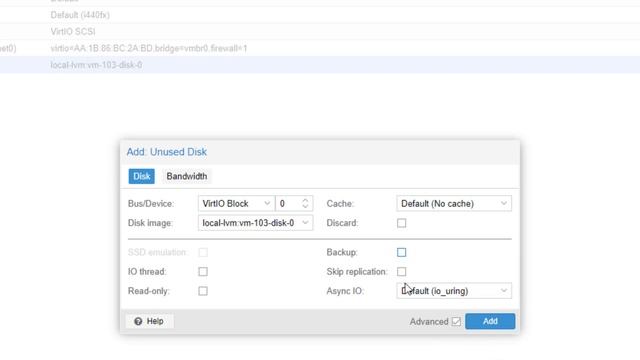Enable the Discard checkbox
Screen dimensions: 640x360
[402, 223]
